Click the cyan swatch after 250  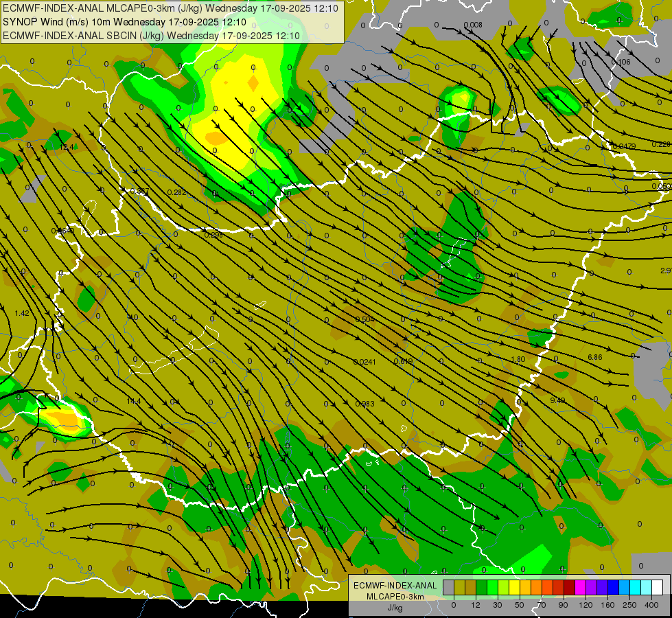[x=635, y=587]
